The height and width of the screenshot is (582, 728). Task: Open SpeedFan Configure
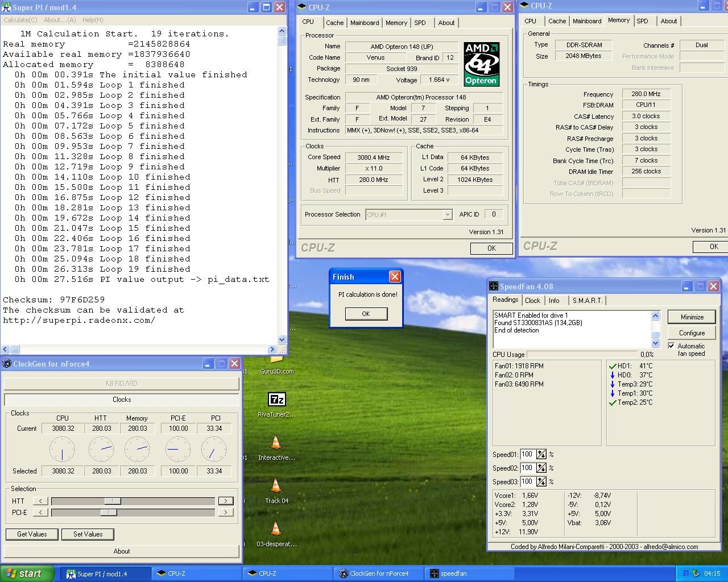(692, 333)
